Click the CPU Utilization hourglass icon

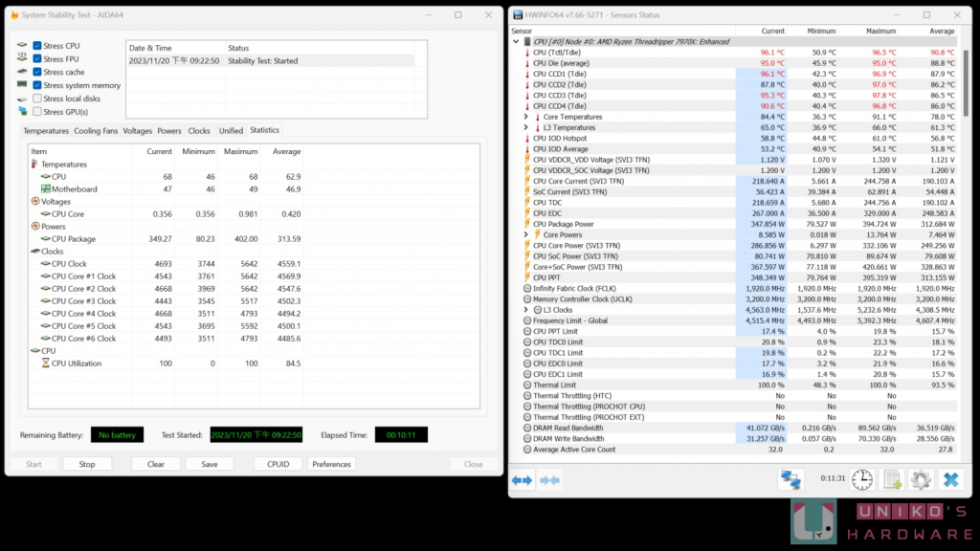pos(46,363)
